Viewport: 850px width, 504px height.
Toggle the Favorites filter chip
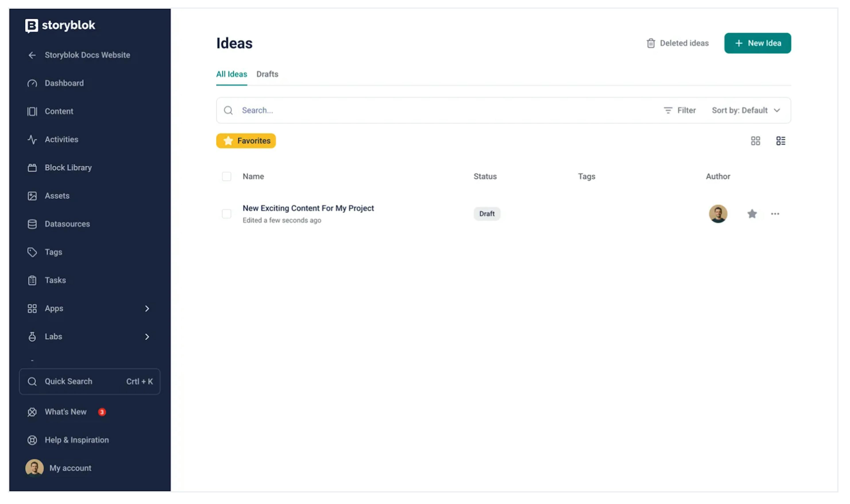coord(246,141)
